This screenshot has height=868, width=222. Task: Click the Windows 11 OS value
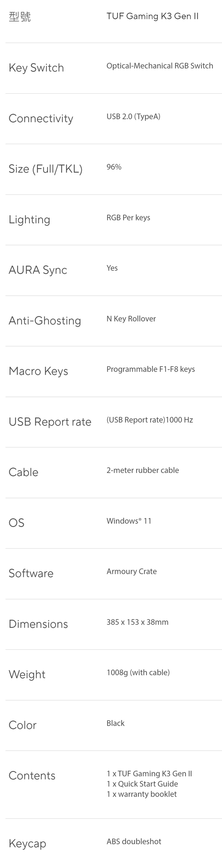point(129,521)
